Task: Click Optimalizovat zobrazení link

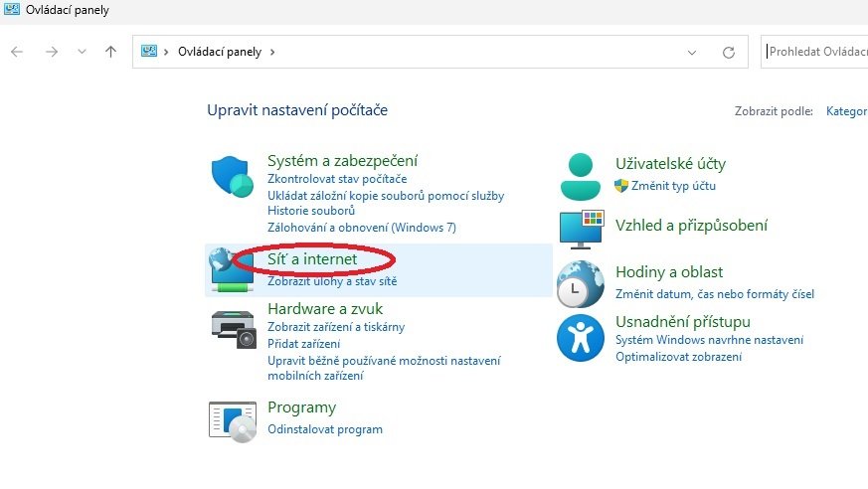Action: [x=679, y=357]
